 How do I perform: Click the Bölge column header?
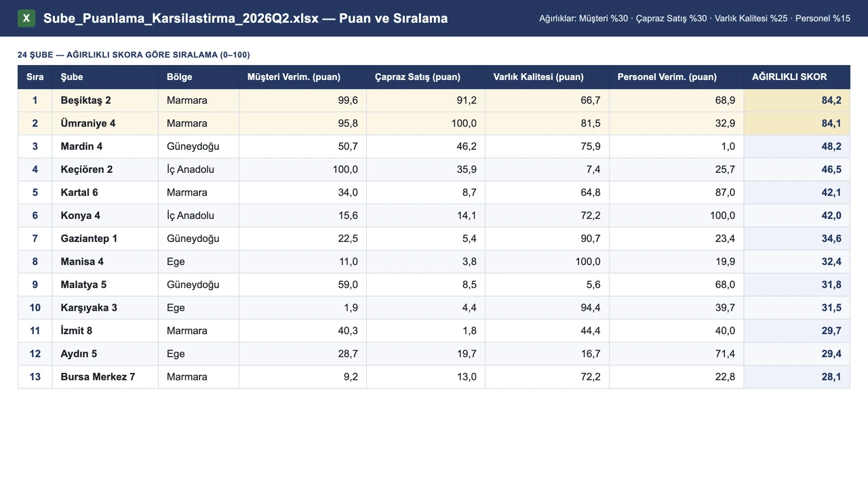click(199, 77)
